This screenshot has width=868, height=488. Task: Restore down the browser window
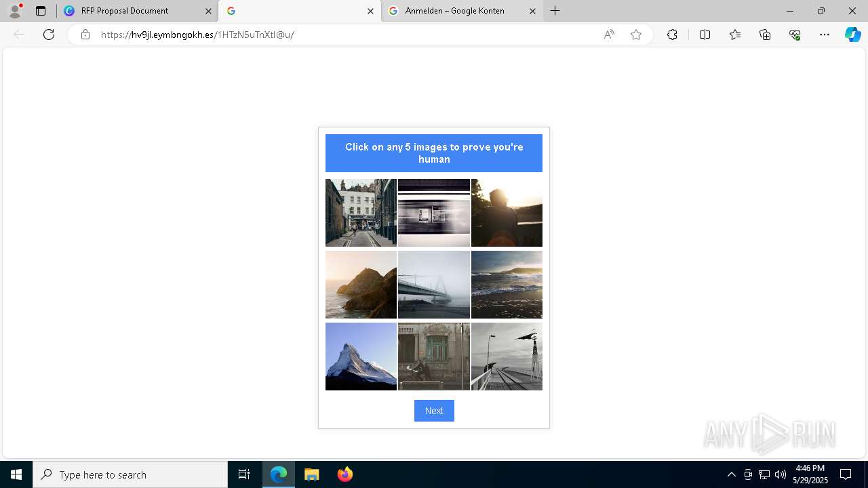(x=821, y=11)
